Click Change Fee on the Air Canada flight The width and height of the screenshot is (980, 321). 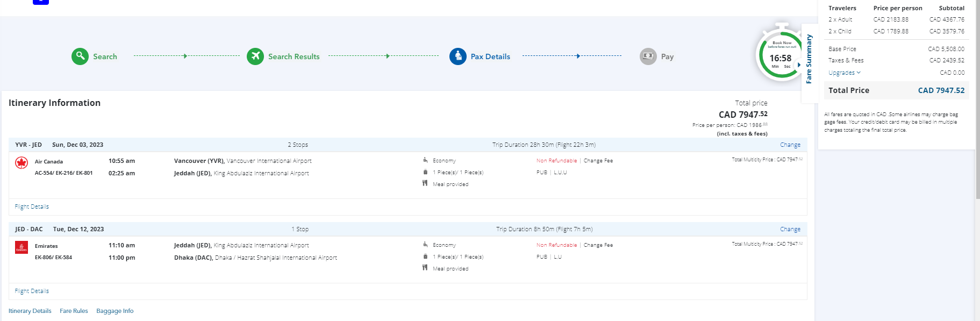point(598,161)
